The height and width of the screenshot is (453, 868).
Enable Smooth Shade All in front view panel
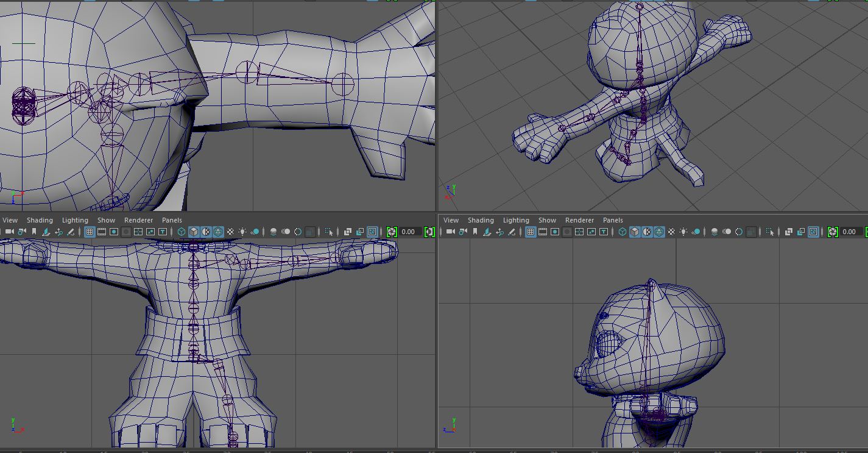coord(194,232)
